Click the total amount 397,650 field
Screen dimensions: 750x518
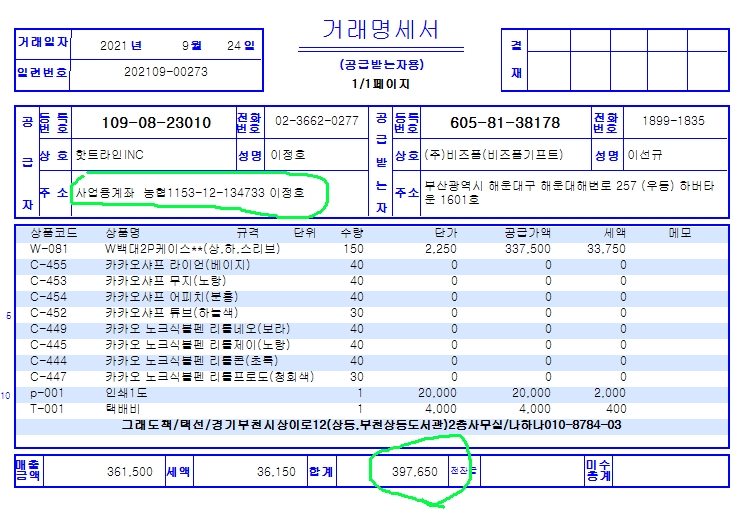click(412, 471)
